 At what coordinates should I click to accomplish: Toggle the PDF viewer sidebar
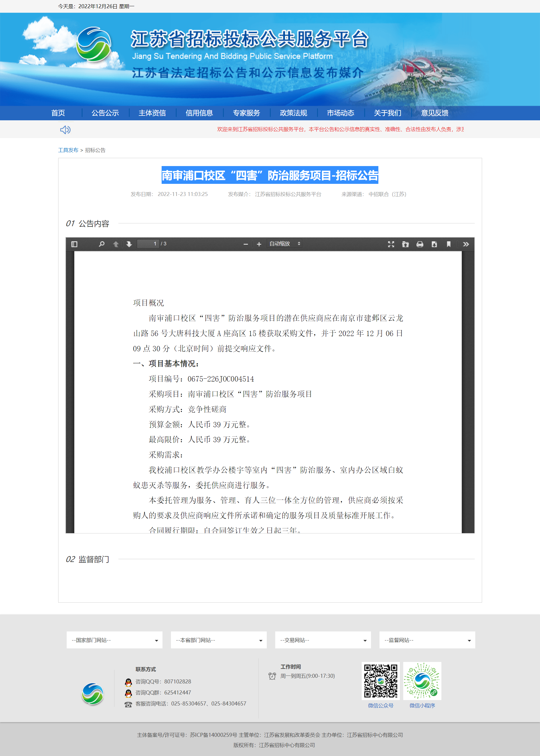(74, 244)
